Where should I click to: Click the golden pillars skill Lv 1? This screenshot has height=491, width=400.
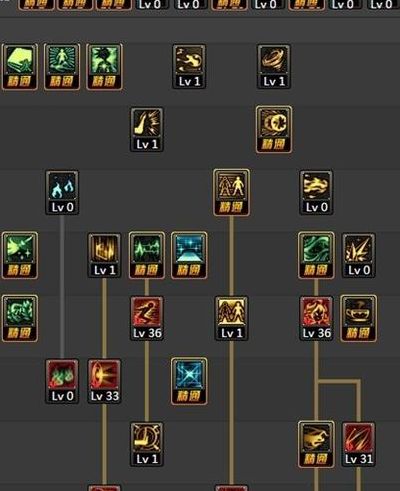tap(104, 255)
